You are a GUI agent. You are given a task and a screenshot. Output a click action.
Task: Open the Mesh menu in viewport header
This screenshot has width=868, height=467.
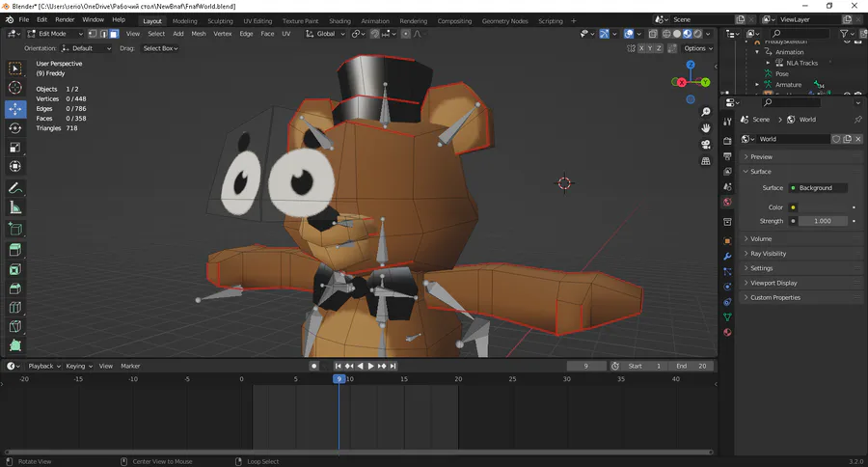199,34
